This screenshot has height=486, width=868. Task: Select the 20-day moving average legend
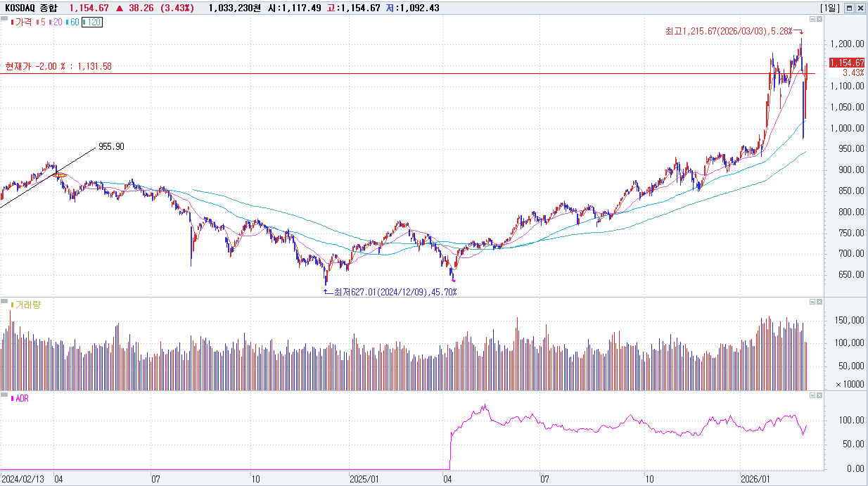[56, 22]
